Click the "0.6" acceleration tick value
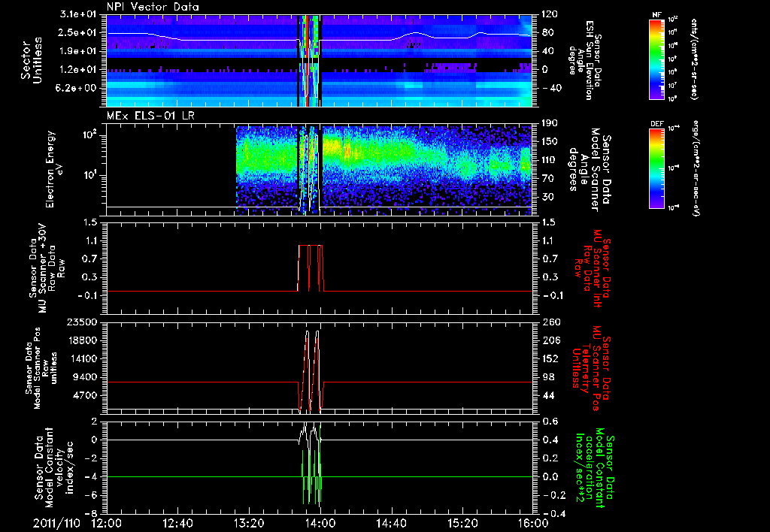This screenshot has width=770, height=532. (x=550, y=422)
